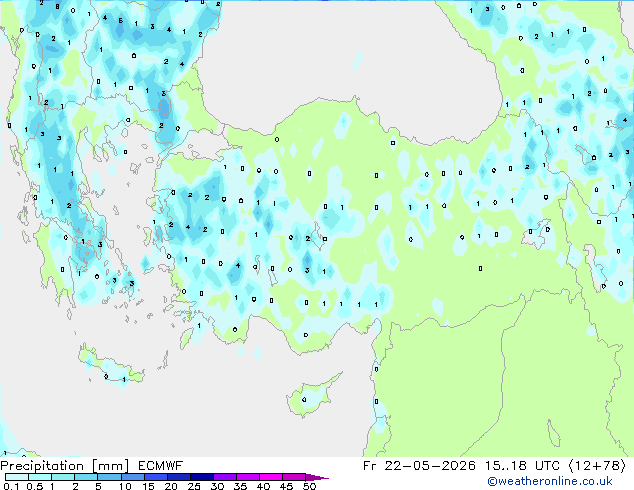Viewport: 634px width, 490px height.
Task: Click the 20–25 mm legend swatch
Action: coord(179,477)
